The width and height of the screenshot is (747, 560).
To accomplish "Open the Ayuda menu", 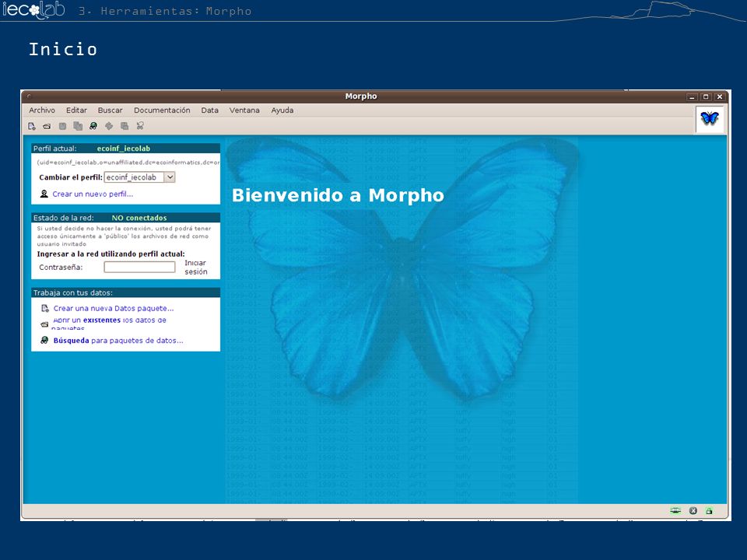I will coord(282,110).
